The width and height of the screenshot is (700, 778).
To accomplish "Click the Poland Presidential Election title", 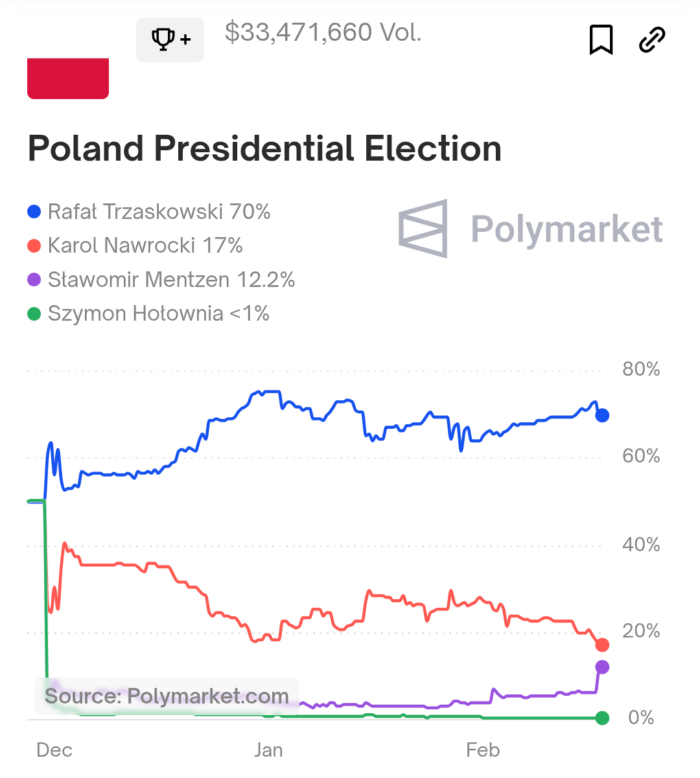I will click(264, 148).
